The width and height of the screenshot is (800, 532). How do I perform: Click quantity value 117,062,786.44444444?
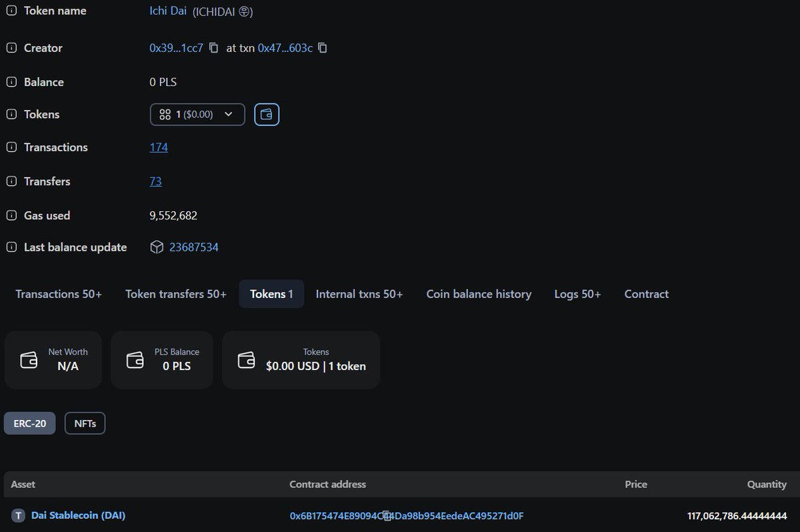click(737, 516)
